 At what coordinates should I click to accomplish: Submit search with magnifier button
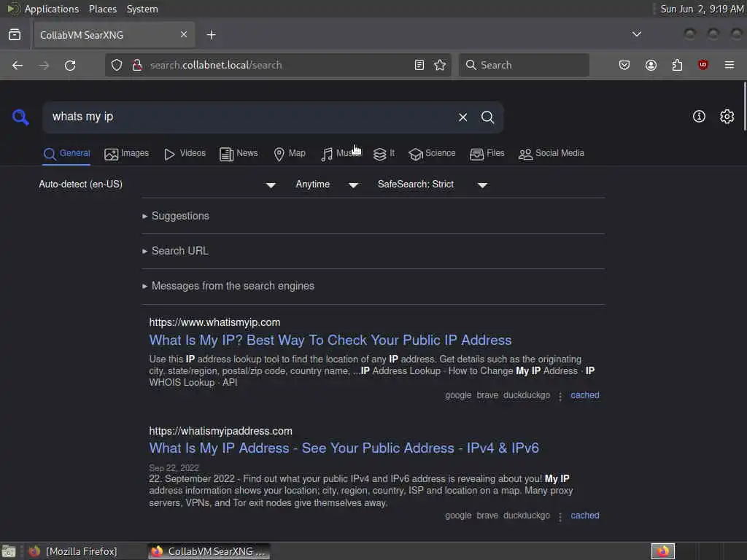[x=487, y=117]
